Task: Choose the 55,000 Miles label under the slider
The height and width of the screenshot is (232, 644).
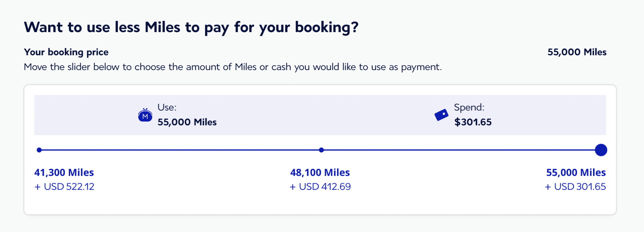Action: (x=576, y=172)
